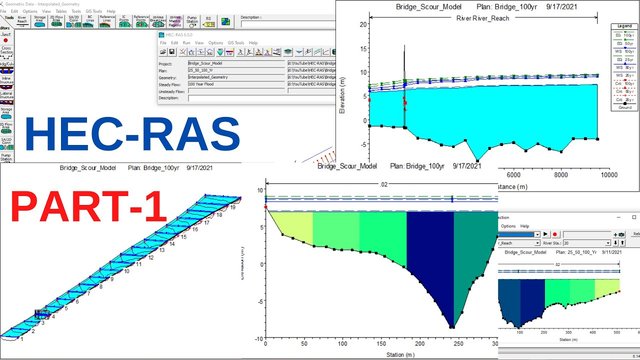Select the Reference Points tool

142,21
